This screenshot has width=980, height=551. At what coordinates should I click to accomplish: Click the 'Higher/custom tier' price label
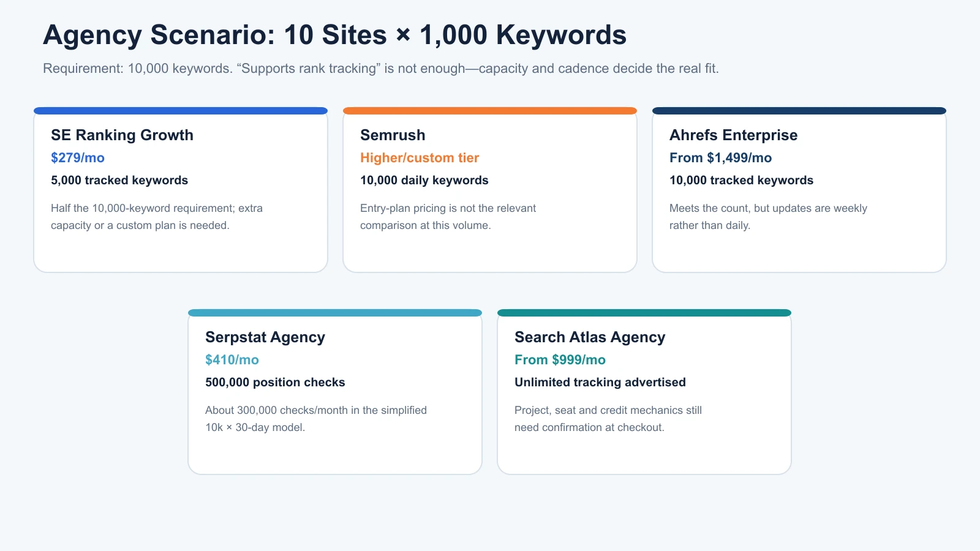pyautogui.click(x=420, y=157)
